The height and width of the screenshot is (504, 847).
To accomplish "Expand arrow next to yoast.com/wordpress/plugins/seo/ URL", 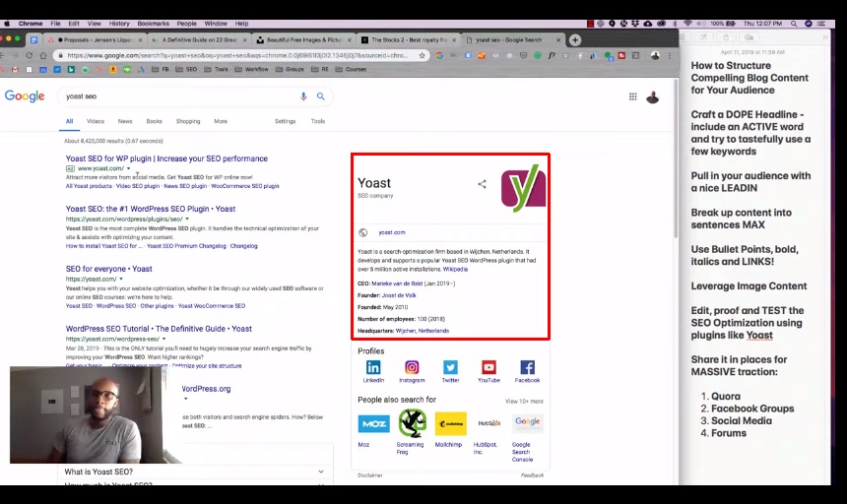I will click(187, 220).
